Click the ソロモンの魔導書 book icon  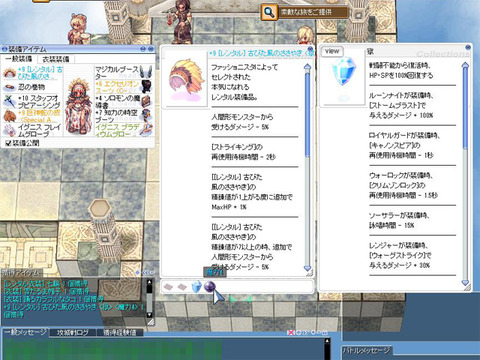coord(146,101)
